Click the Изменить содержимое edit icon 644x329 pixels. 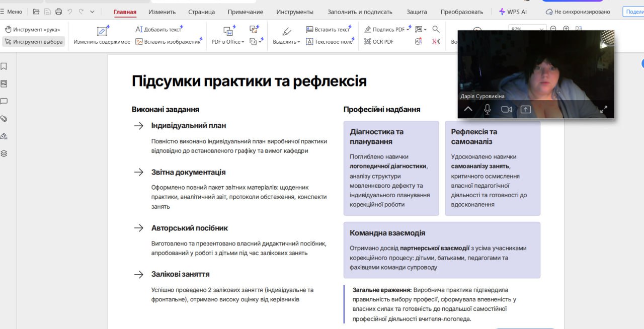coord(102,31)
